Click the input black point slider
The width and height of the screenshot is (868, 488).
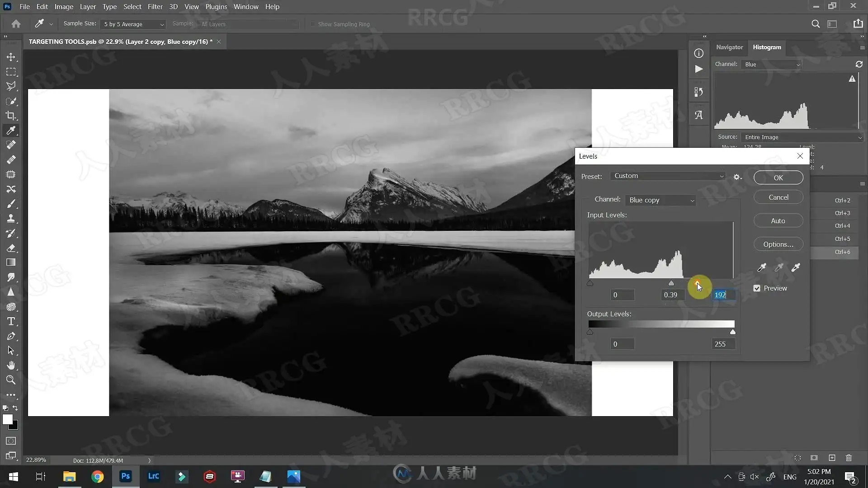590,283
